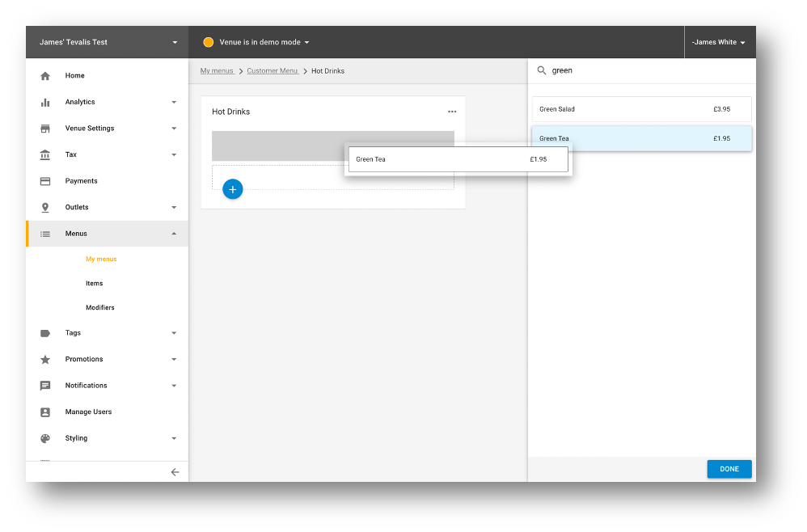
Task: Open the 'Venue is in demo mode' dropdown
Action: 256,41
